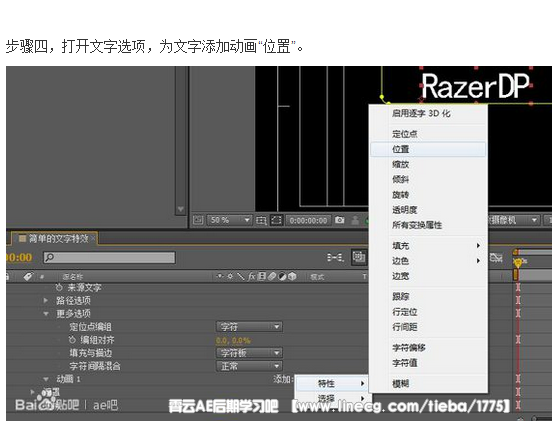Click the 编组对齐 value 0.0, 0.0%
The width and height of the screenshot is (552, 423).
pyautogui.click(x=233, y=341)
